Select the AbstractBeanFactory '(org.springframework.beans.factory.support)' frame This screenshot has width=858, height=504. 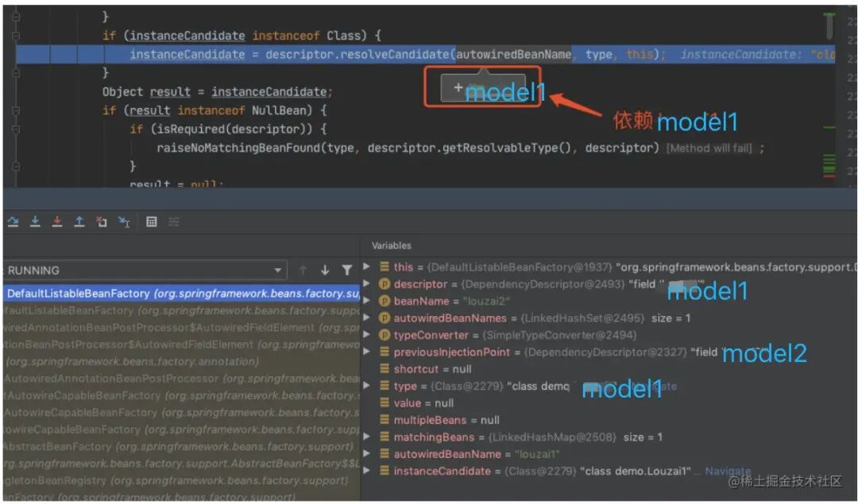pyautogui.click(x=182, y=447)
